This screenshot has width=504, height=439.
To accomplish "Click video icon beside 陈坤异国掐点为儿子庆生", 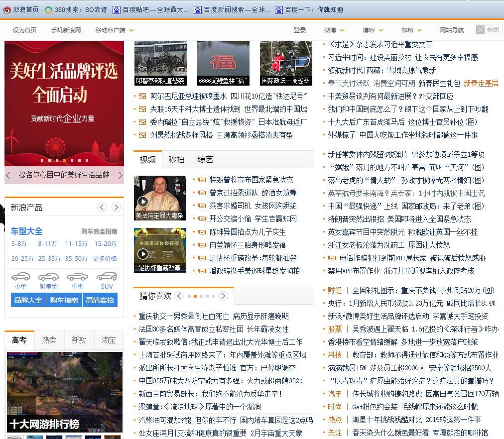I will point(202,232).
